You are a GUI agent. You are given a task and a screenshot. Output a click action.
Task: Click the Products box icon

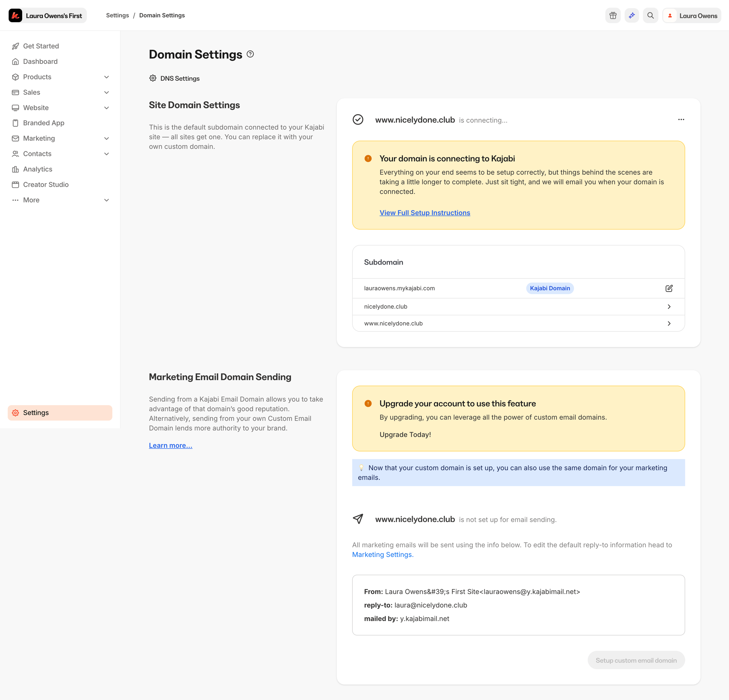(x=15, y=77)
